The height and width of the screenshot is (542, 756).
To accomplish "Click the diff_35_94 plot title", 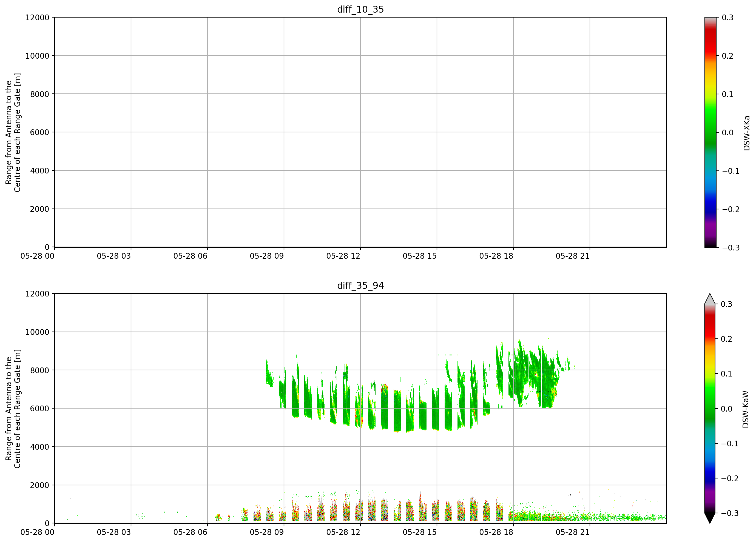I will 360,286.
